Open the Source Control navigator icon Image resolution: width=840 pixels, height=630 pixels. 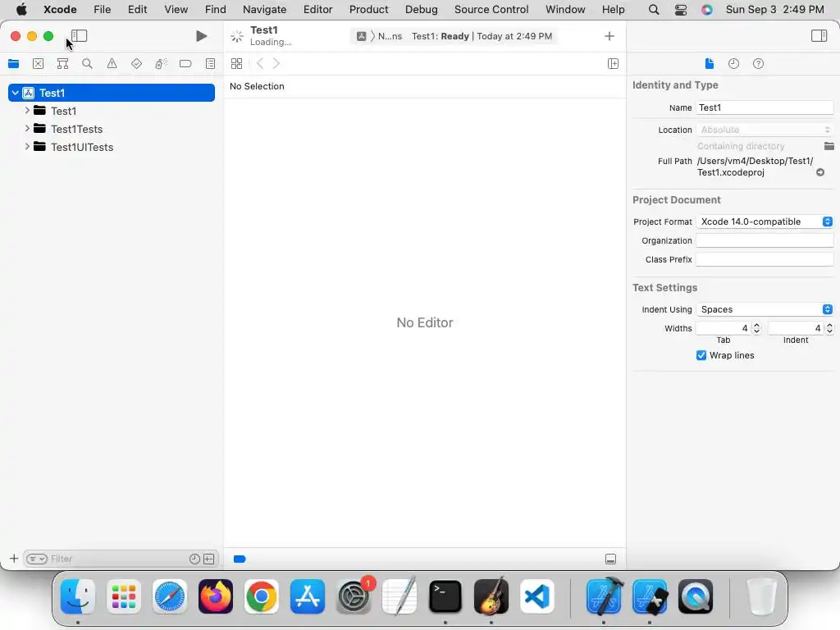[38, 64]
